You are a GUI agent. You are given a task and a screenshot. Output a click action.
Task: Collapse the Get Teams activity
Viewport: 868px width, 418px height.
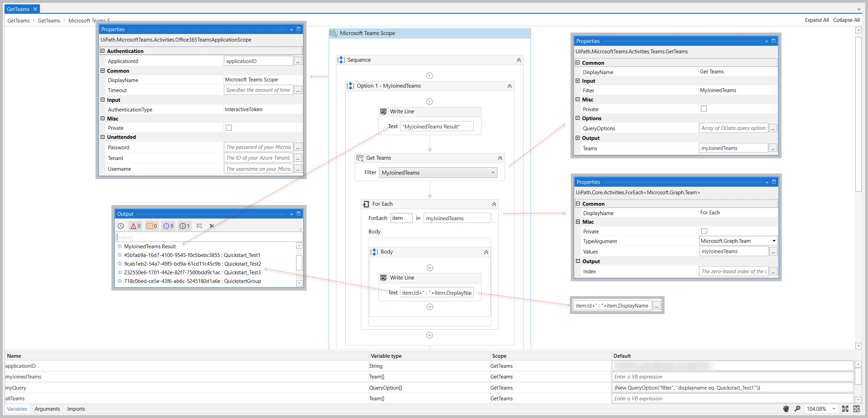tap(500, 158)
